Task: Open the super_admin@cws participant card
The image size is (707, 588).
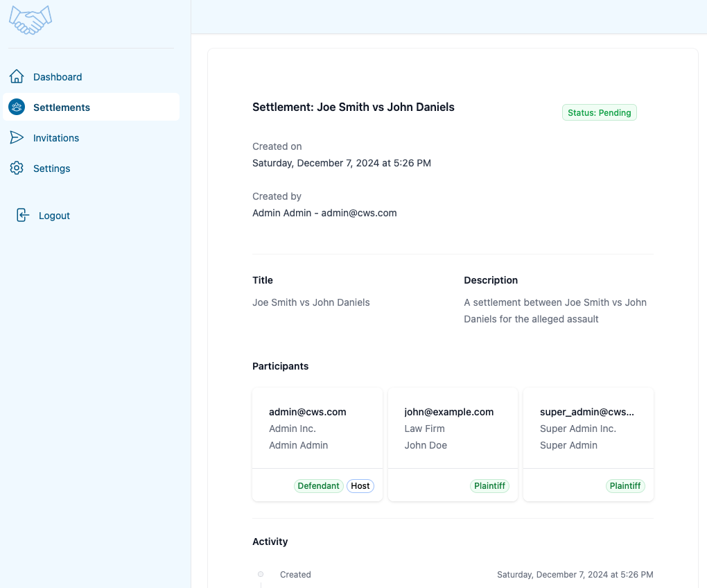Action: point(588,429)
